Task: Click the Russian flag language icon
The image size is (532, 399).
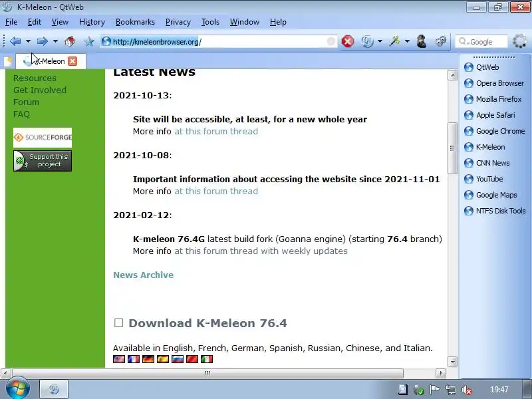Action: click(177, 359)
